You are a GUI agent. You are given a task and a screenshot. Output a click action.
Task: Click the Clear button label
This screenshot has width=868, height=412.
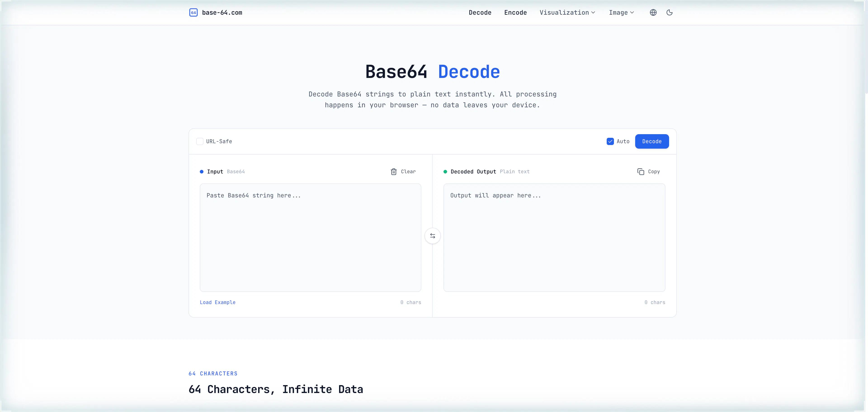(408, 172)
